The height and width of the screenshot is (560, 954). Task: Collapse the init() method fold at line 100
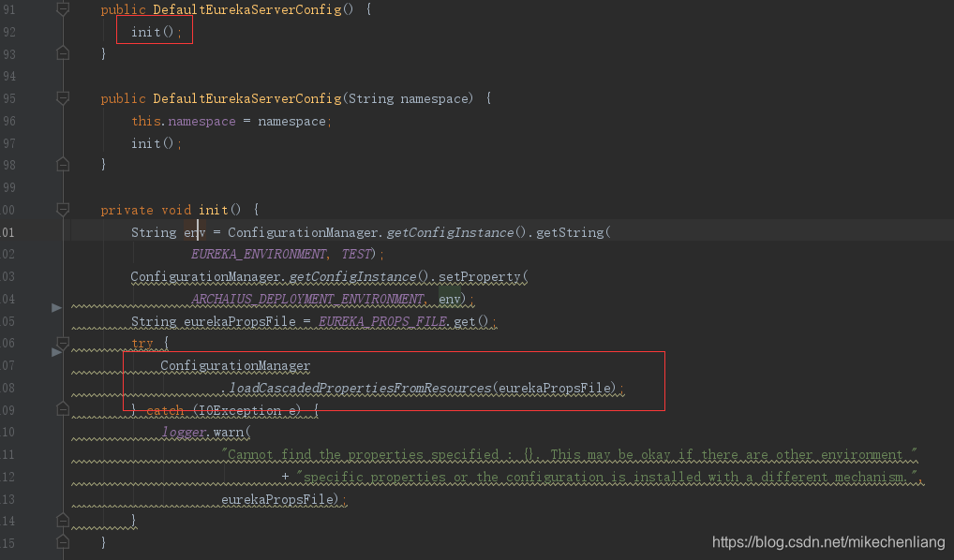63,210
